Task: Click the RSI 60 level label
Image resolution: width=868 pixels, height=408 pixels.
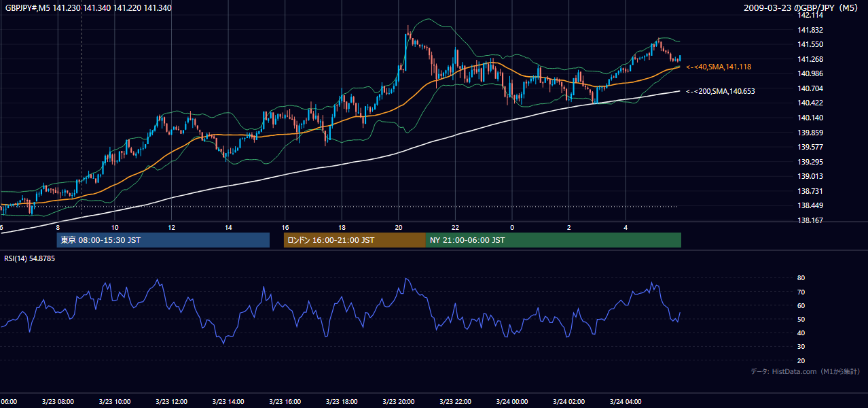Action: tap(801, 305)
